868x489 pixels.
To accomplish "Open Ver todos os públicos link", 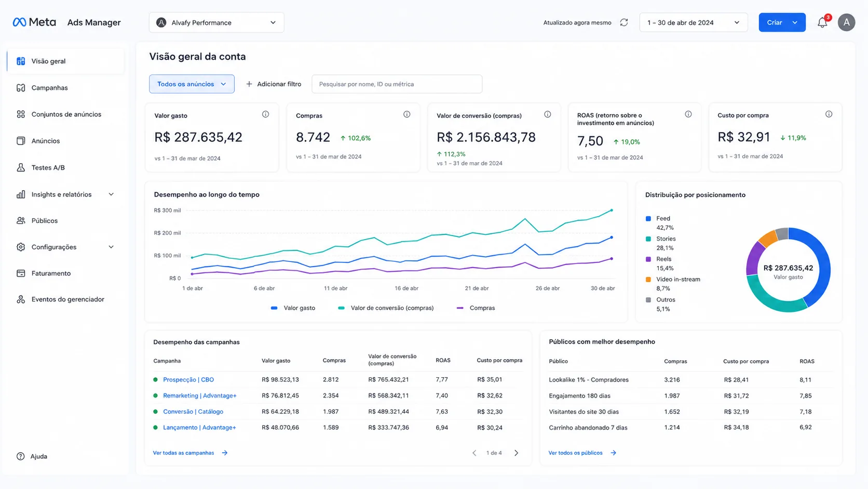I will [x=582, y=453].
